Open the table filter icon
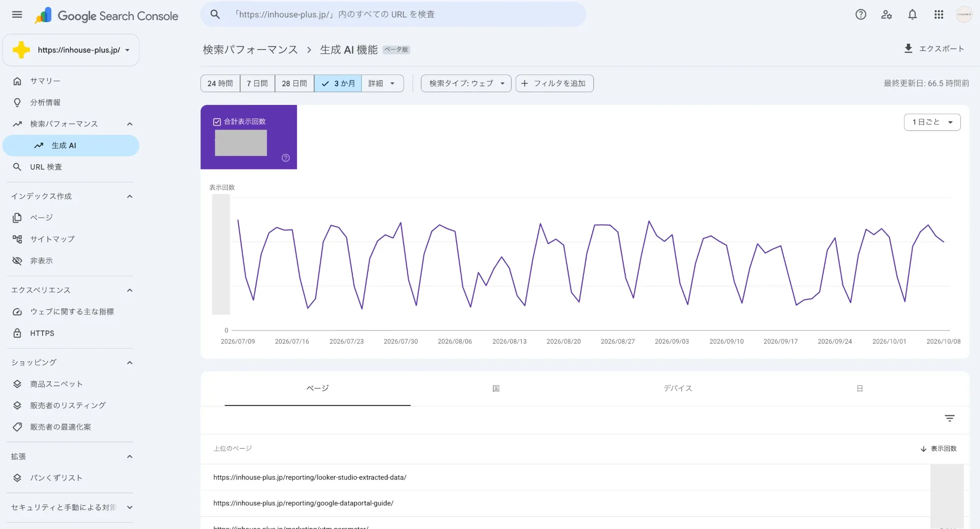 click(950, 418)
